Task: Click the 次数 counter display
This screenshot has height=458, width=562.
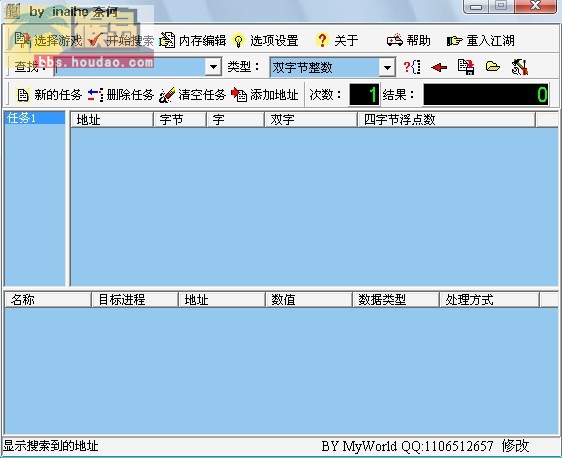Action: (364, 95)
